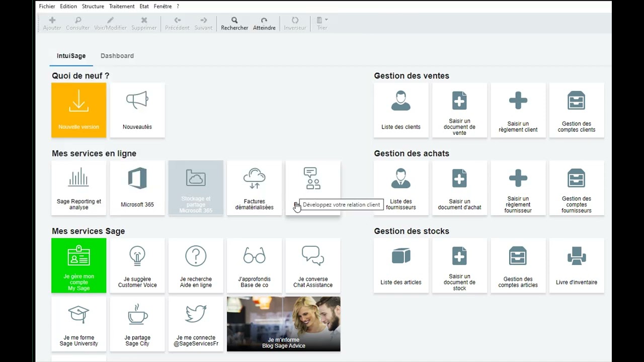
Task: Open the Etat menu
Action: [x=144, y=7]
